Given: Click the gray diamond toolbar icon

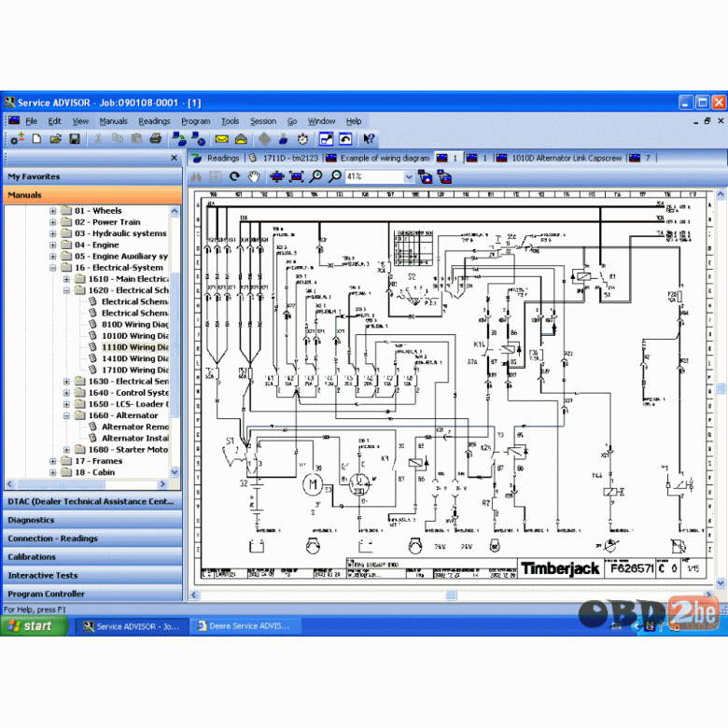Looking at the screenshot, I should 265,139.
